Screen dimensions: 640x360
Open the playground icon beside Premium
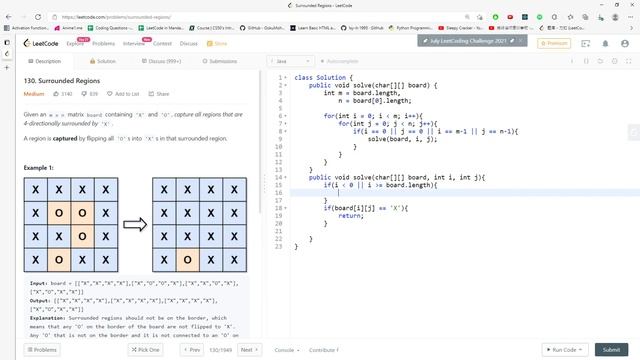point(586,43)
